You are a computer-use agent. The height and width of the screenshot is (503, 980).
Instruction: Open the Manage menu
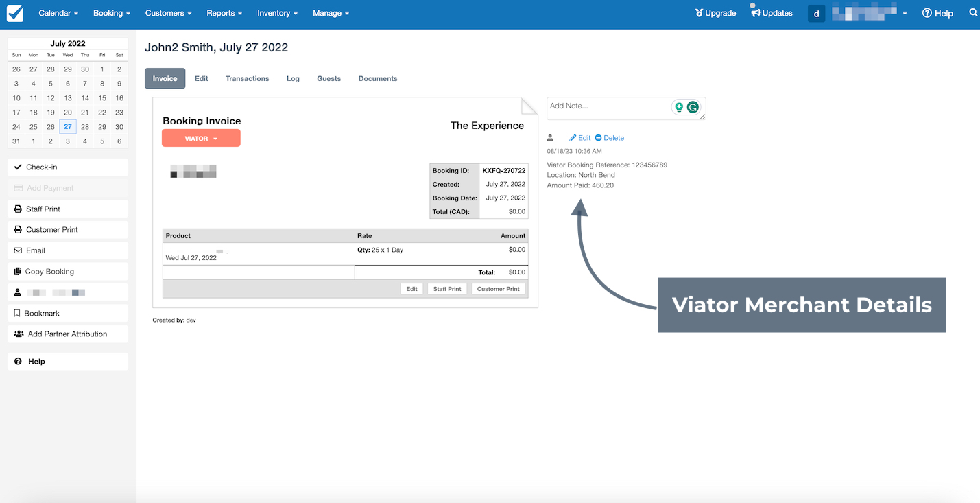[x=331, y=13]
